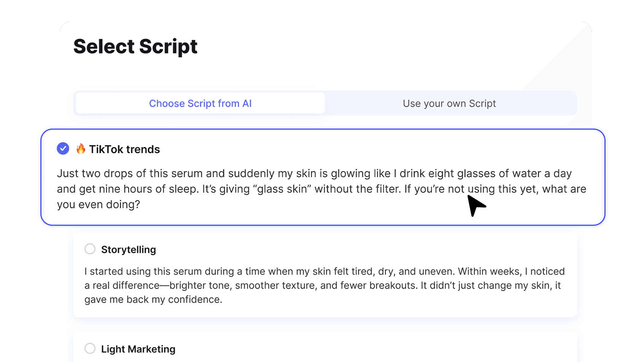Select the Storytelling radio button
Viewport: 644px width, 362px height.
pos(90,249)
